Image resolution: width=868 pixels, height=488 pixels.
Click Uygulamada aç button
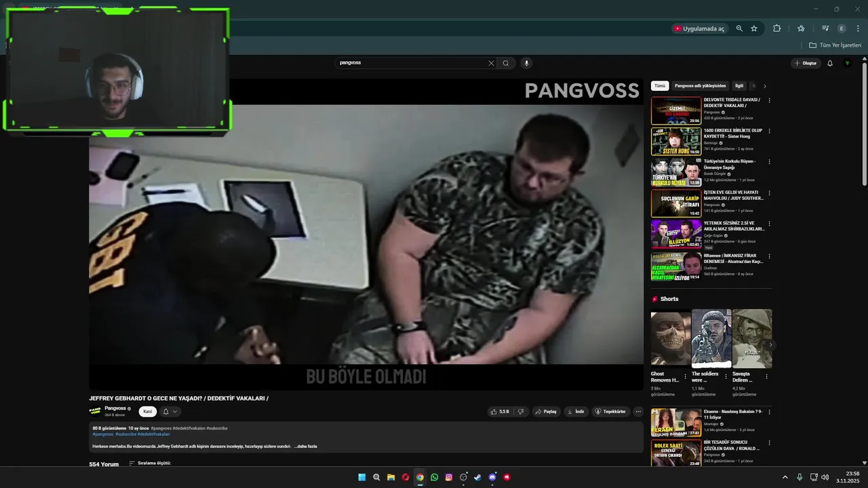[698, 28]
